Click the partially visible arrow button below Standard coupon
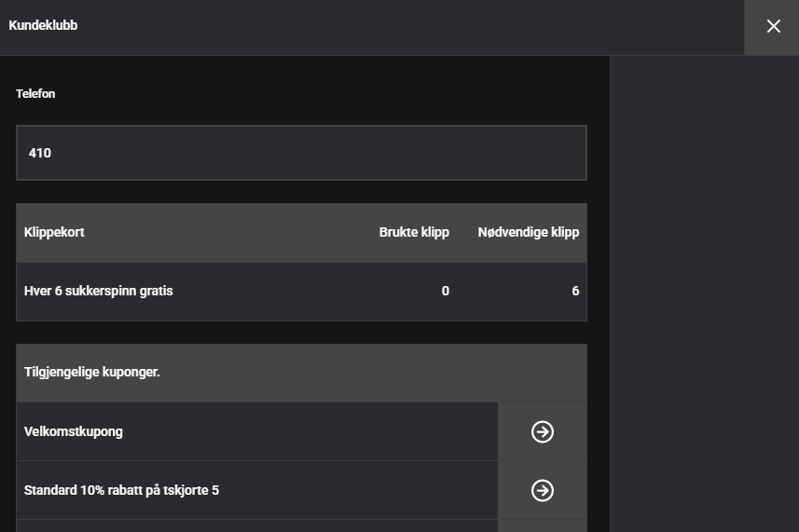799x532 pixels. (543, 525)
